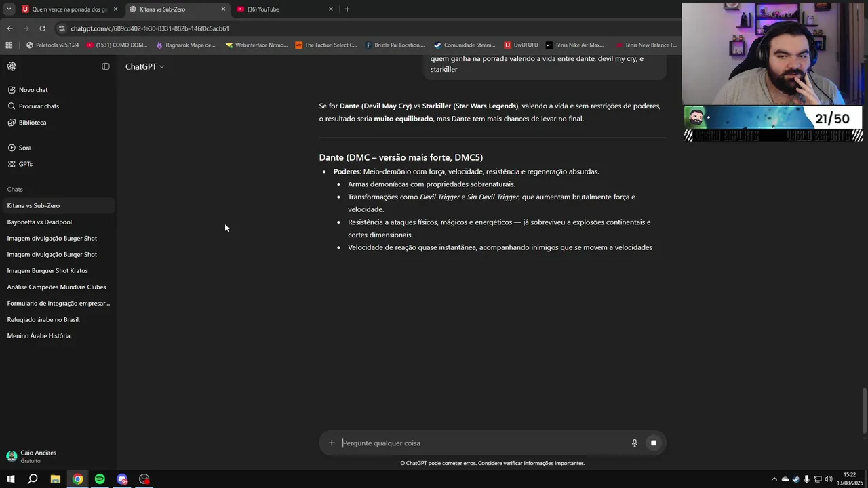The height and width of the screenshot is (488, 868).
Task: Open chat Formulario de integração empresar...
Action: click(58, 303)
